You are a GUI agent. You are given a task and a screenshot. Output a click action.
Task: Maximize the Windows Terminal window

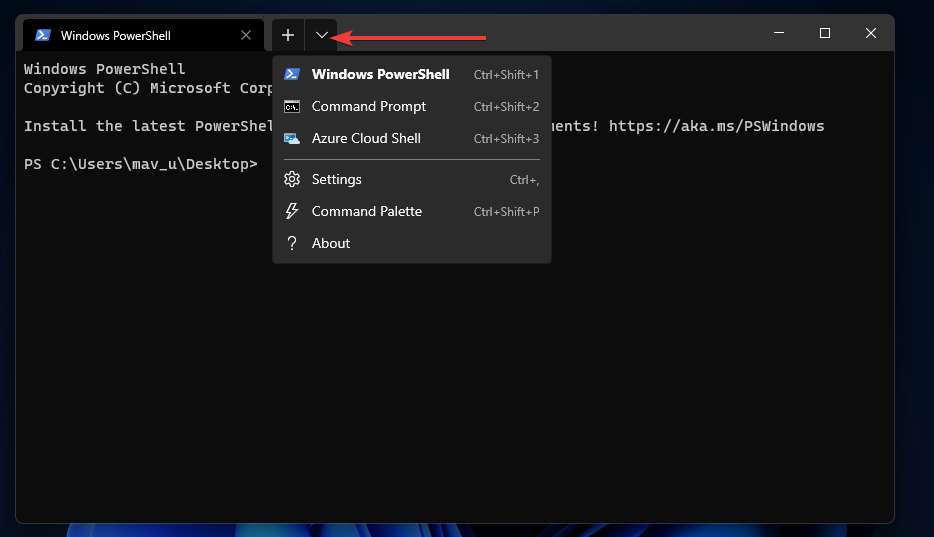point(824,34)
